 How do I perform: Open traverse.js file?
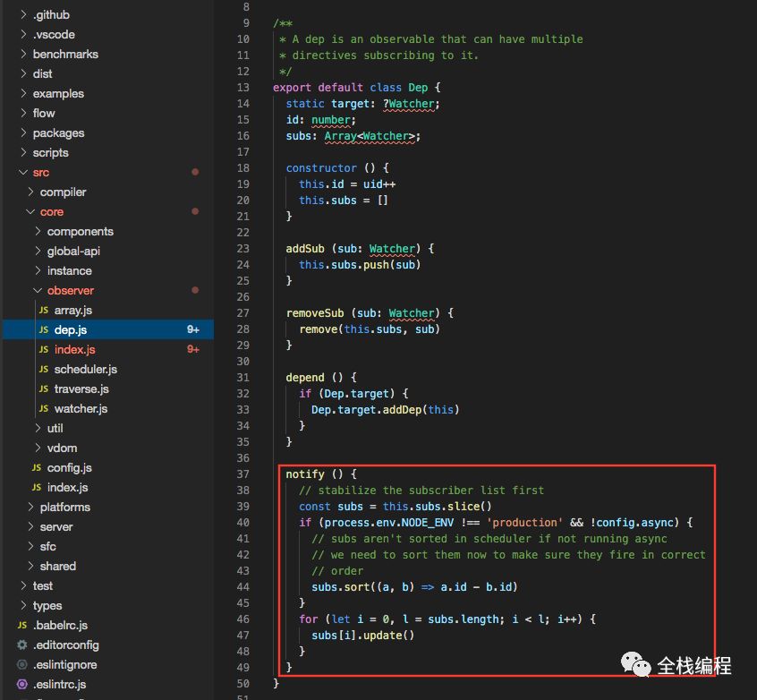pyautogui.click(x=81, y=388)
